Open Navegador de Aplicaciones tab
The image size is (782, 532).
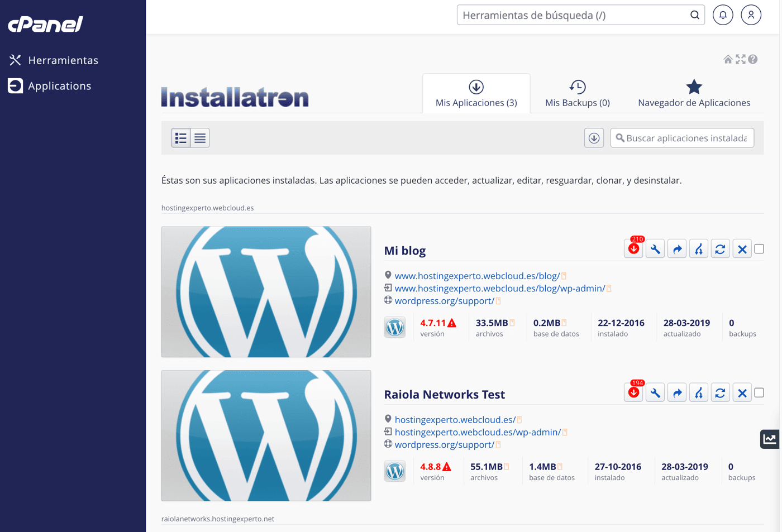point(694,93)
